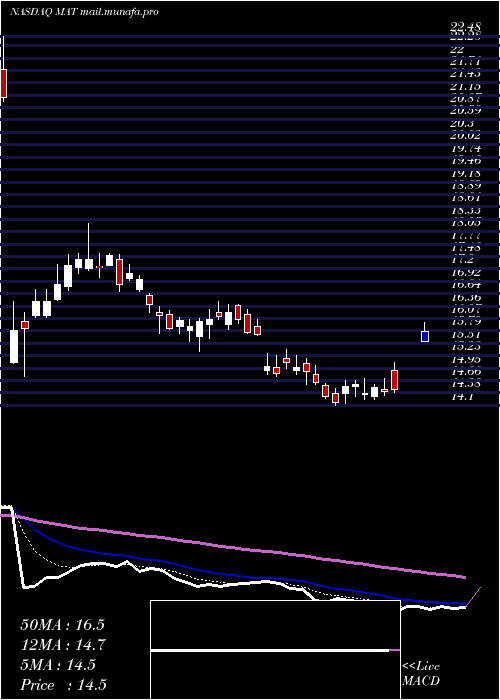Click the 5MA : 14.5 readout

pos(58,665)
